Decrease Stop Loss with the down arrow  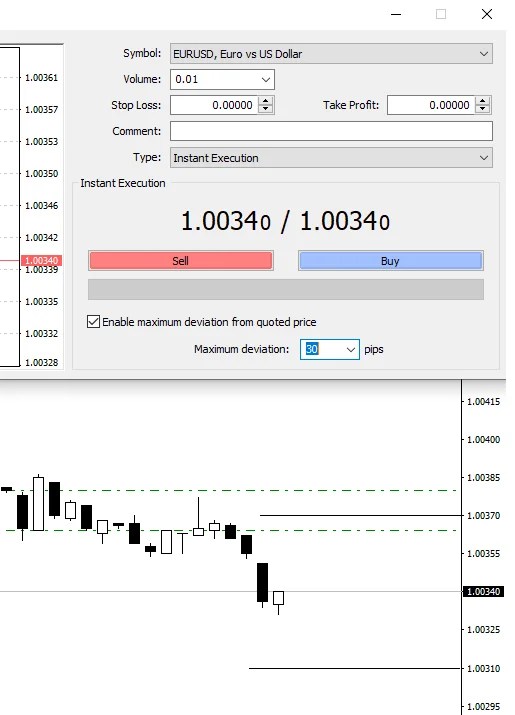tap(265, 109)
